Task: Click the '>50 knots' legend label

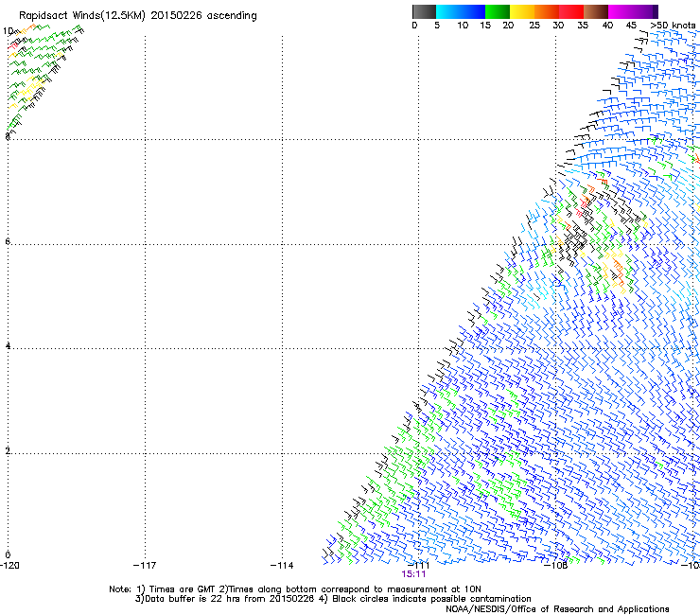Action: tap(673, 26)
